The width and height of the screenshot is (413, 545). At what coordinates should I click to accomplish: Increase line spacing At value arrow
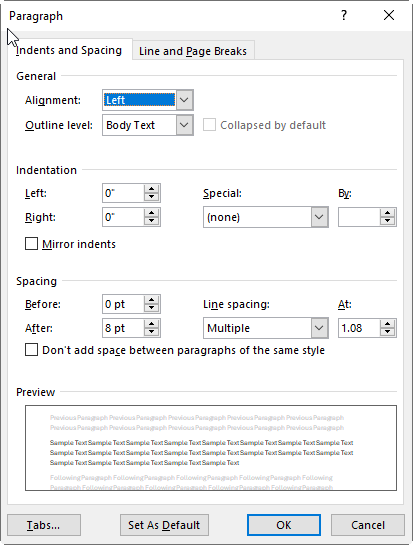tap(388, 324)
